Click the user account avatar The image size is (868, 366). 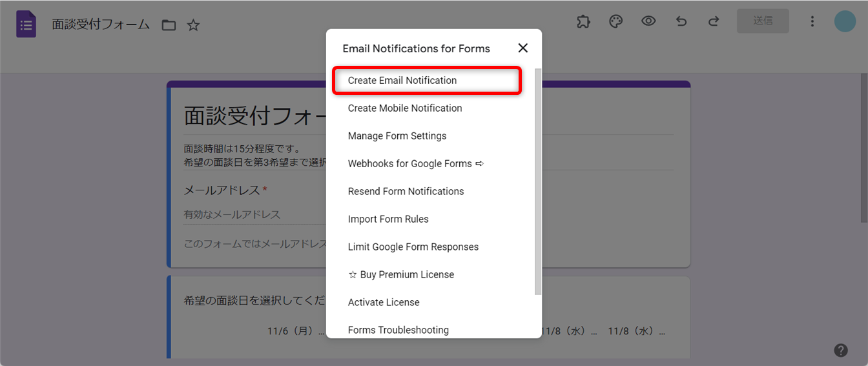845,21
